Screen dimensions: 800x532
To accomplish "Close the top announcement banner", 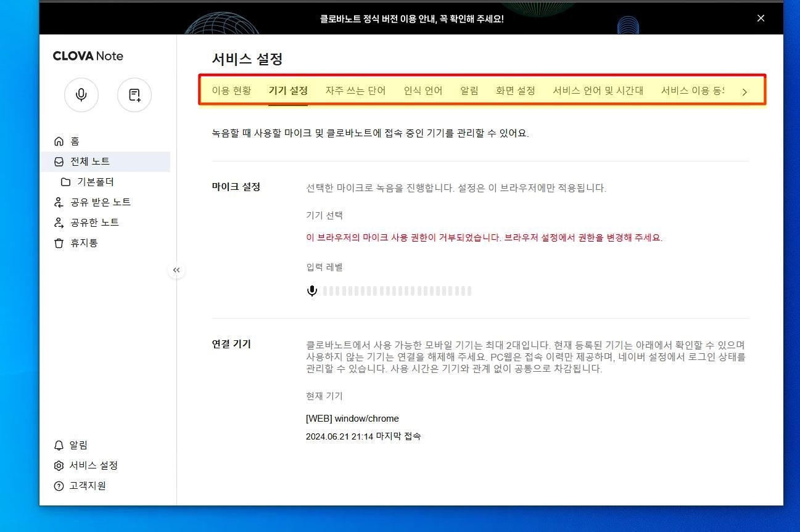I will point(761,18).
